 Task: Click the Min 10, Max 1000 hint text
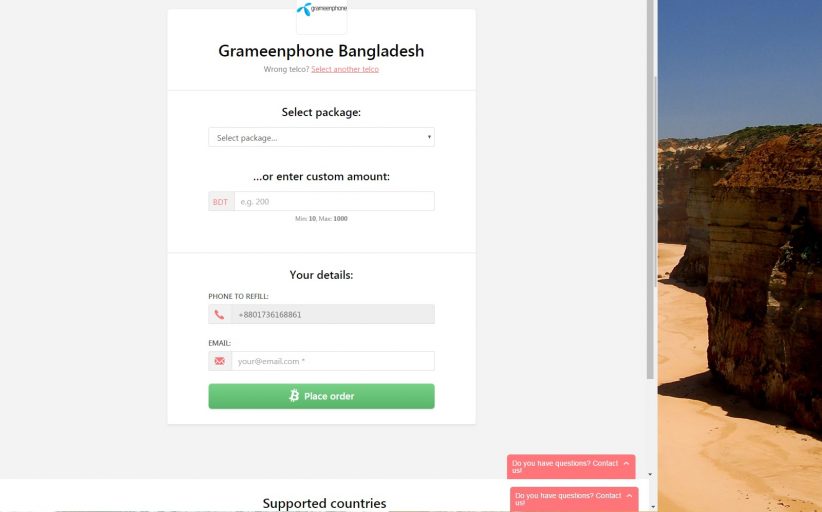coord(321,218)
